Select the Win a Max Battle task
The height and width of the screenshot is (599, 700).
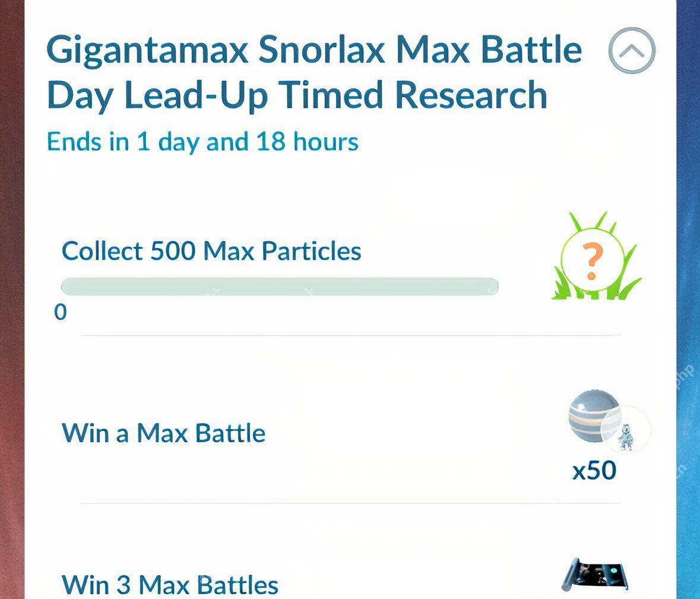pyautogui.click(x=163, y=433)
